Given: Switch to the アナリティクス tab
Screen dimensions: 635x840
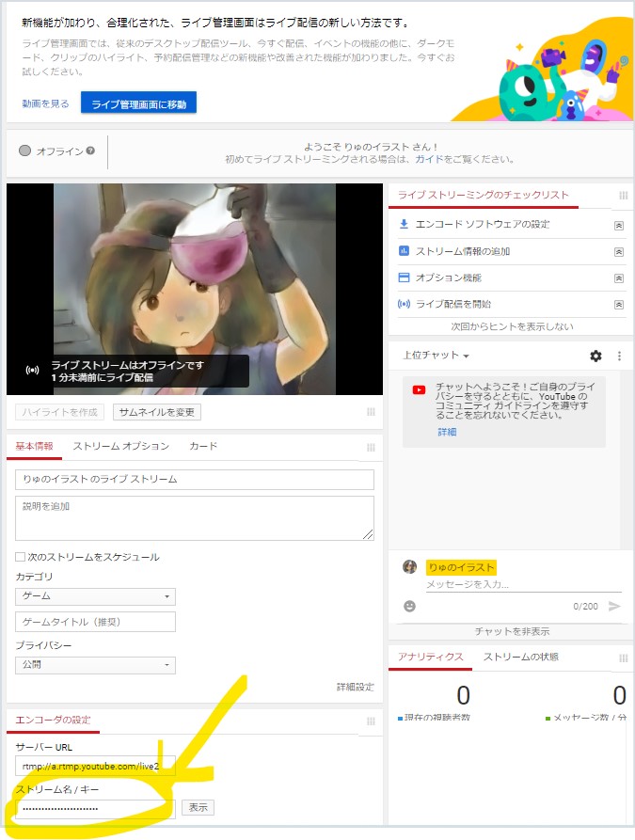Looking at the screenshot, I should [430, 657].
